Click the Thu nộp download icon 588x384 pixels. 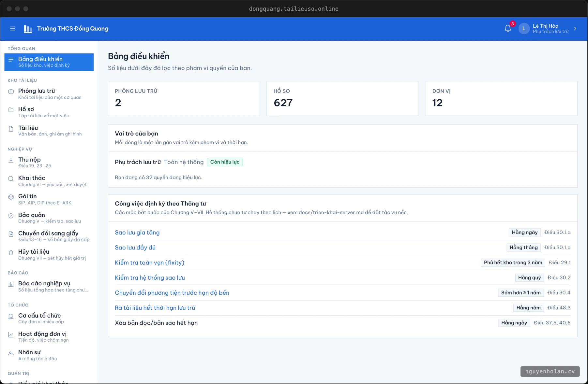pos(11,160)
